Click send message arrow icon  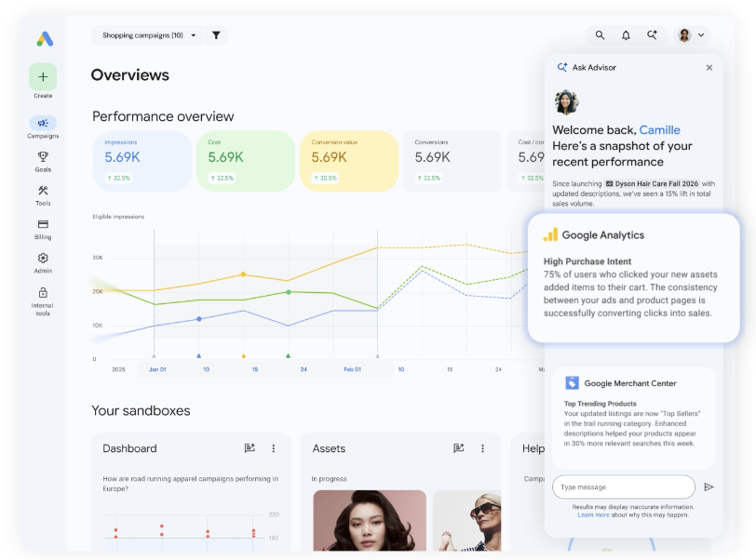click(x=709, y=487)
